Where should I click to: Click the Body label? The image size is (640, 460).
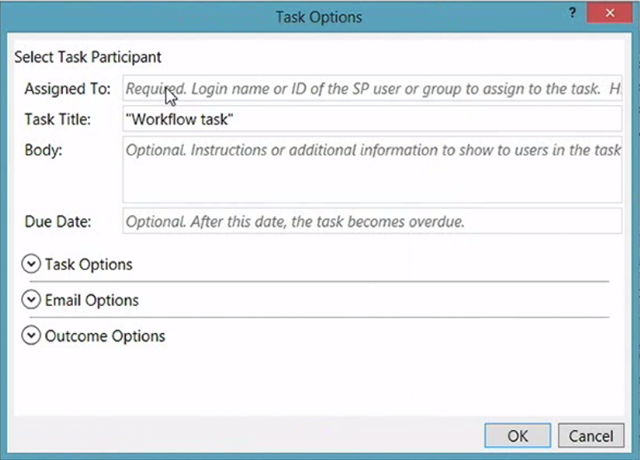point(43,150)
